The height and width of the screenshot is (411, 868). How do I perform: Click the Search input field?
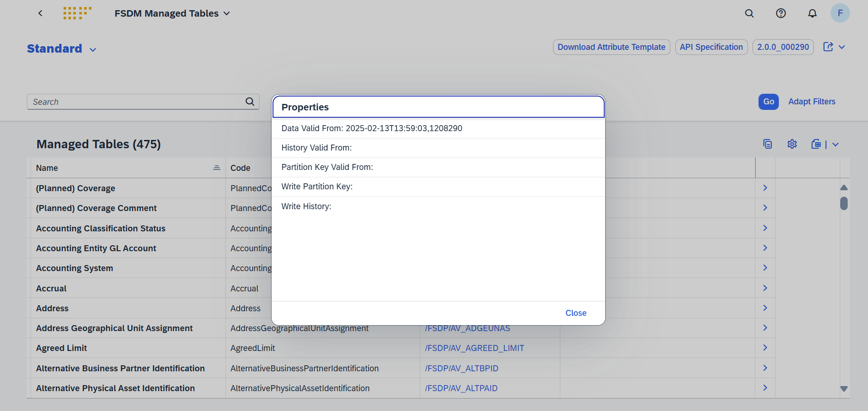pos(136,102)
